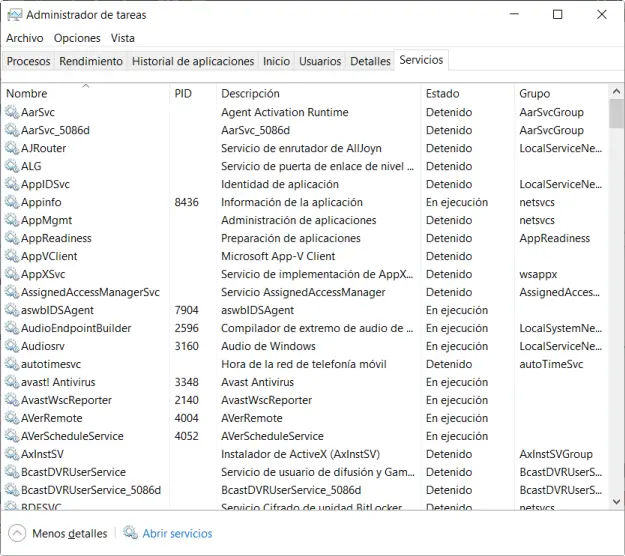Switch to the Detalles tab

click(370, 61)
